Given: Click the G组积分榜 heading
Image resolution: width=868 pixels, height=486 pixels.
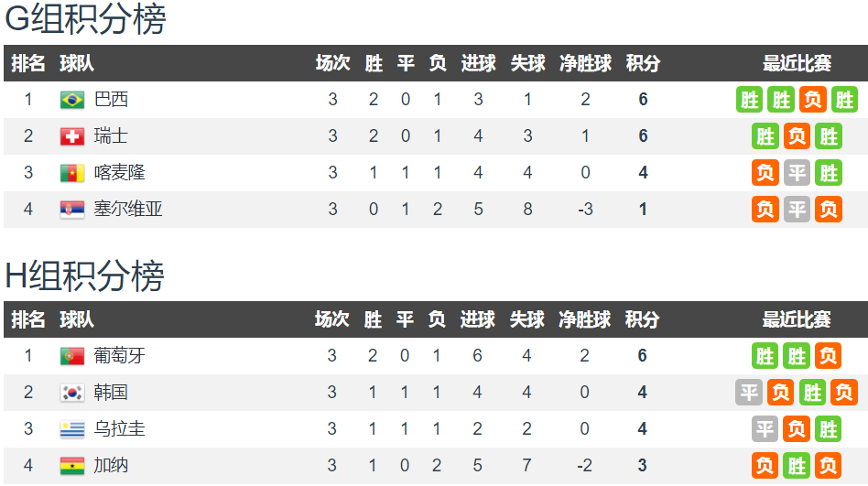Looking at the screenshot, I should (x=85, y=19).
